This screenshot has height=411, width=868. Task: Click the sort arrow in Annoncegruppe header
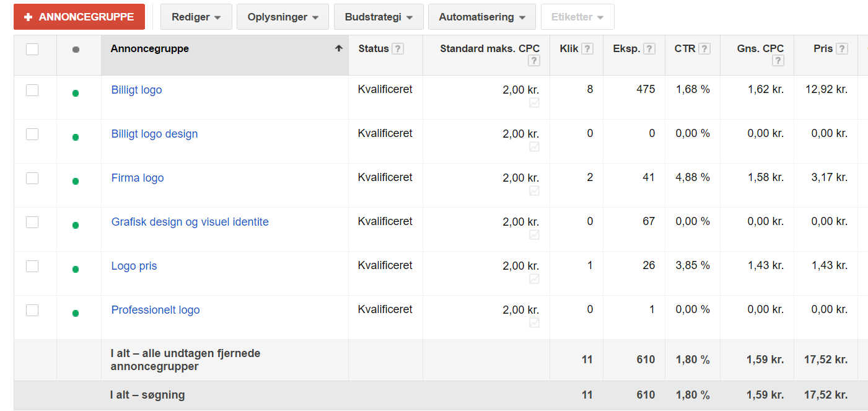pos(339,48)
